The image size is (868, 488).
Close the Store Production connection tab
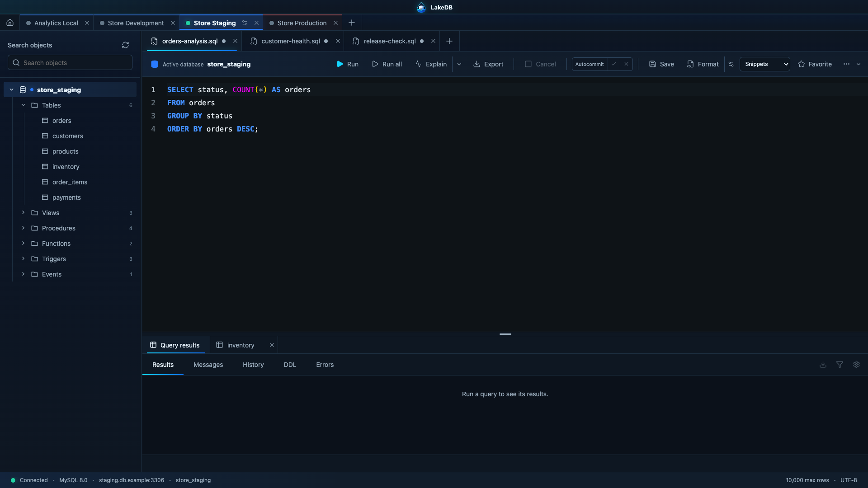tap(335, 23)
